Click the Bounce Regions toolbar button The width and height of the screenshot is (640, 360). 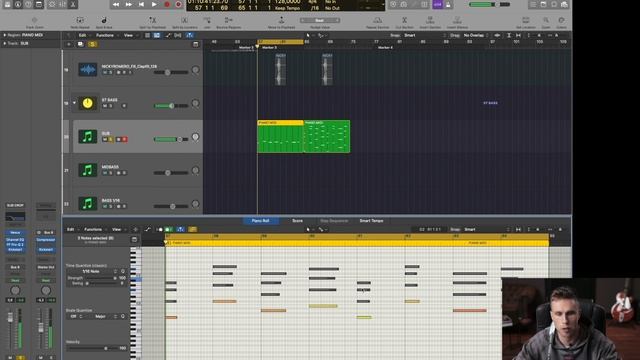tap(229, 22)
